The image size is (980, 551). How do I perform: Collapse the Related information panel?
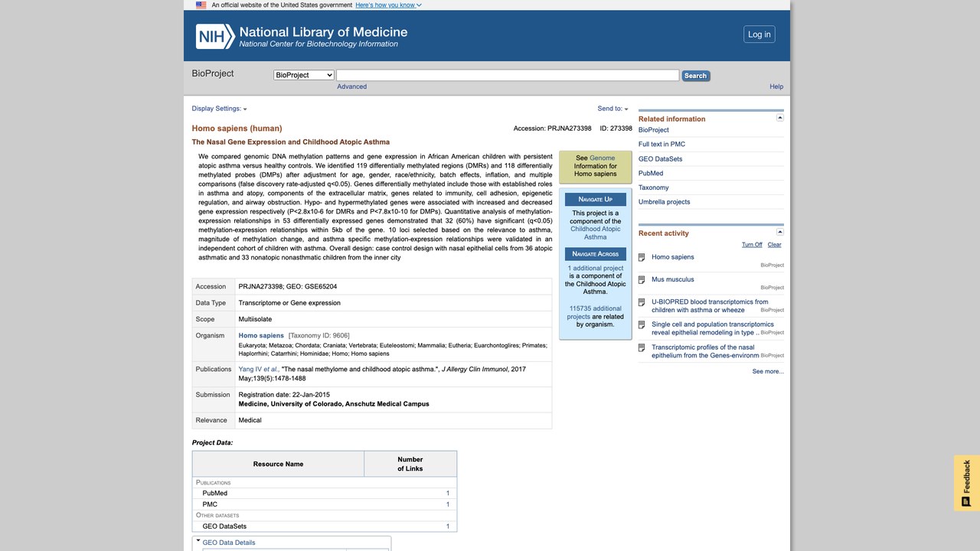pyautogui.click(x=780, y=118)
